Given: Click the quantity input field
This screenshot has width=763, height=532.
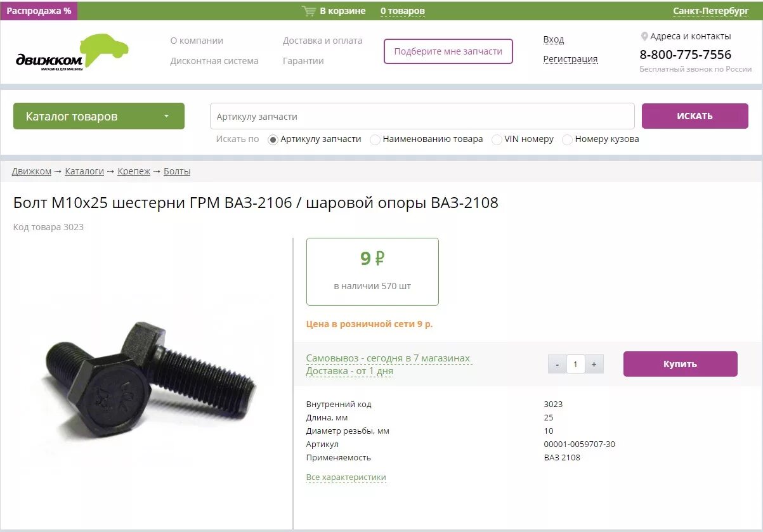Looking at the screenshot, I should pyautogui.click(x=576, y=364).
